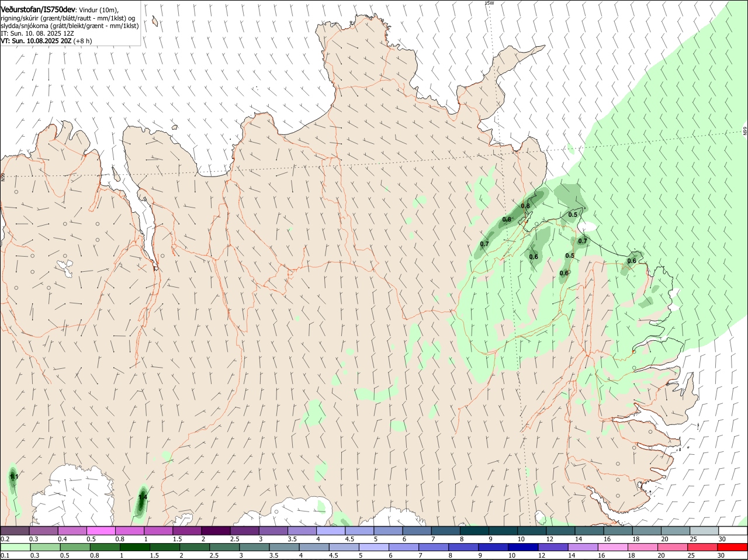
Task: Select the dark navy blue swatch in lower legend
Action: 522,547
